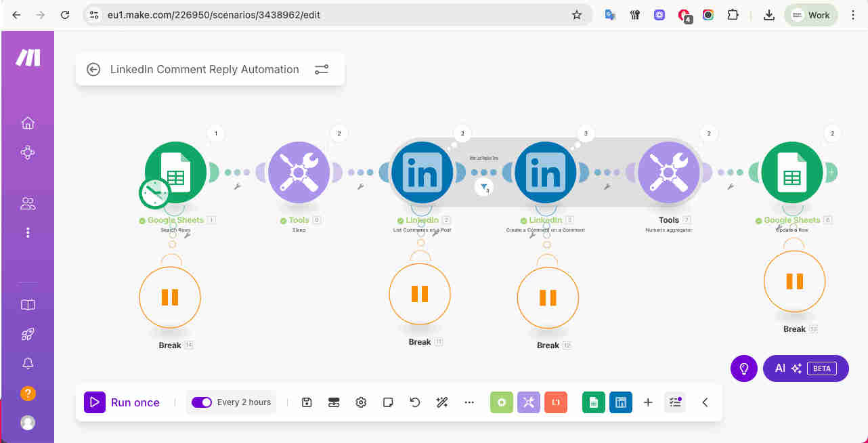Expand the sidebar More three-dots menu
The image size is (868, 443).
tap(28, 232)
